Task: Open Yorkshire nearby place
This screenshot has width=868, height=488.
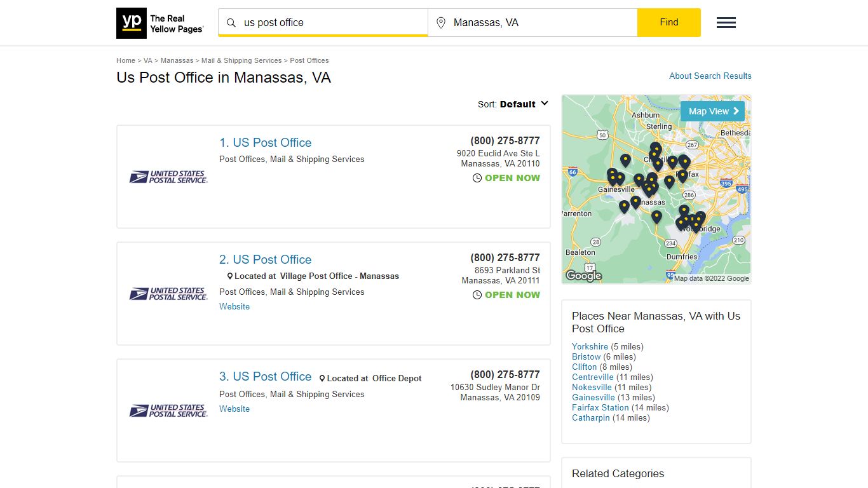Action: [590, 346]
